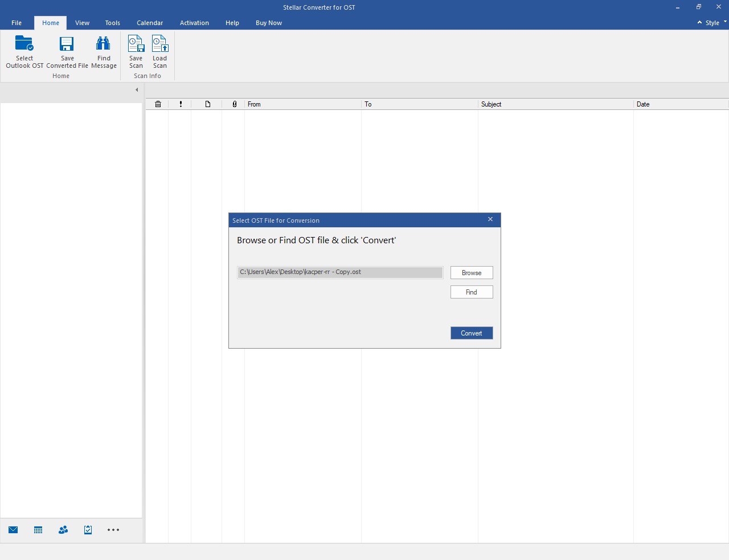Switch to Mail view in bottom navigation
Image resolution: width=729 pixels, height=560 pixels.
click(13, 530)
